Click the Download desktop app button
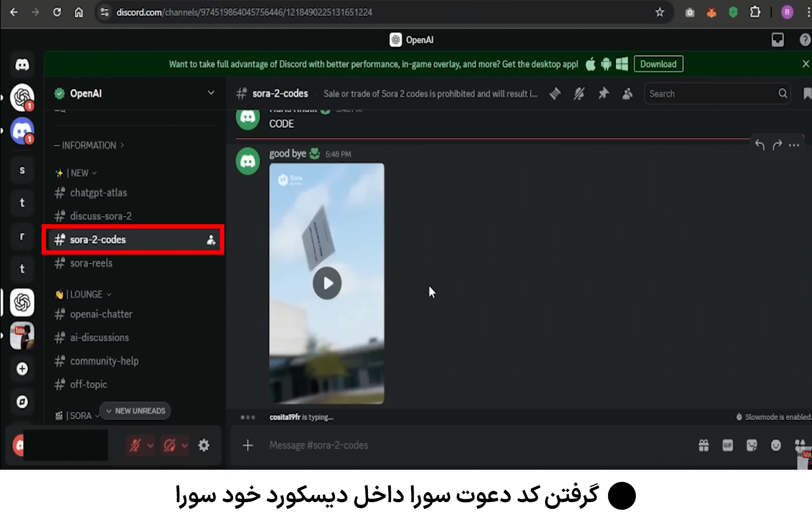 click(x=658, y=64)
